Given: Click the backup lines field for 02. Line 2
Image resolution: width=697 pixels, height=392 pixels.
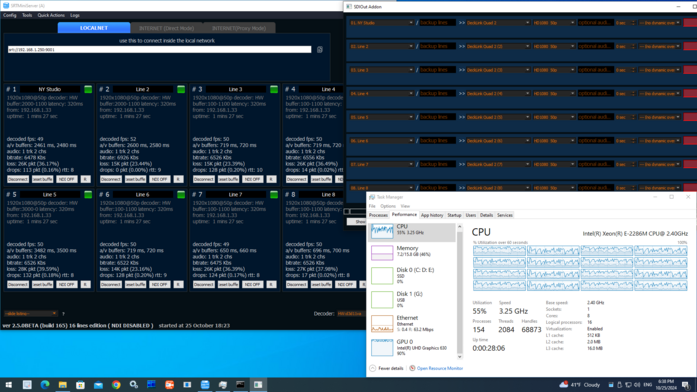Looking at the screenshot, I should click(437, 46).
